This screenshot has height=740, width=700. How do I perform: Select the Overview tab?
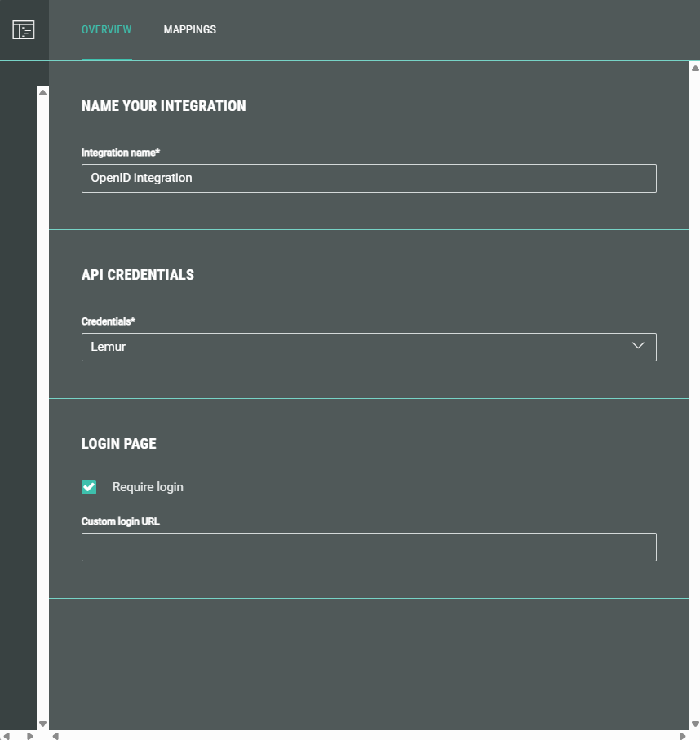click(x=106, y=30)
